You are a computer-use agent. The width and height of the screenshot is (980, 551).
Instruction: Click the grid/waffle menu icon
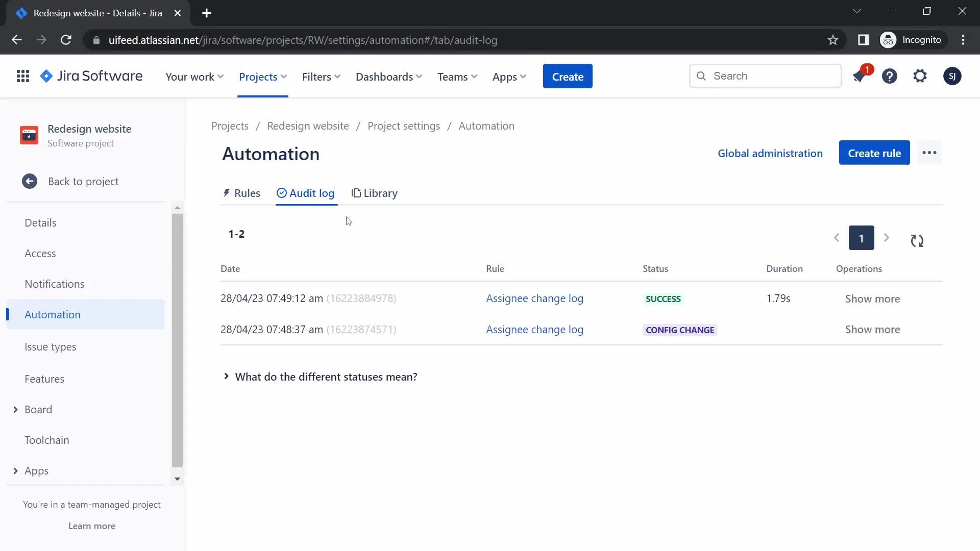coord(22,76)
